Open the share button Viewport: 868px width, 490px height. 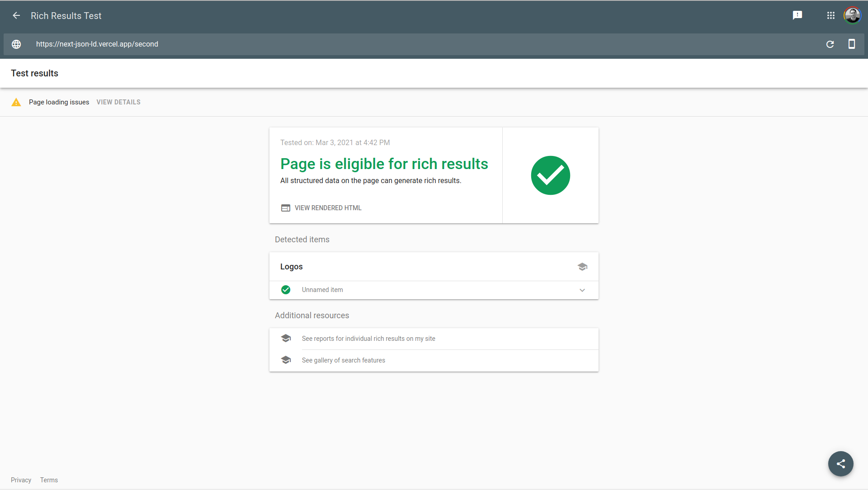point(840,464)
